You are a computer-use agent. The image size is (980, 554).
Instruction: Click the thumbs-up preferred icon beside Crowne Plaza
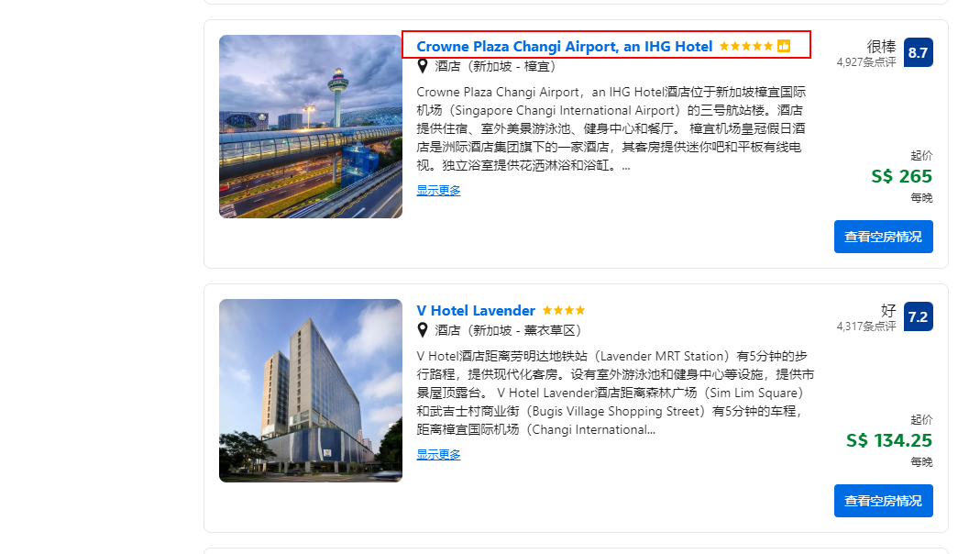(x=784, y=46)
